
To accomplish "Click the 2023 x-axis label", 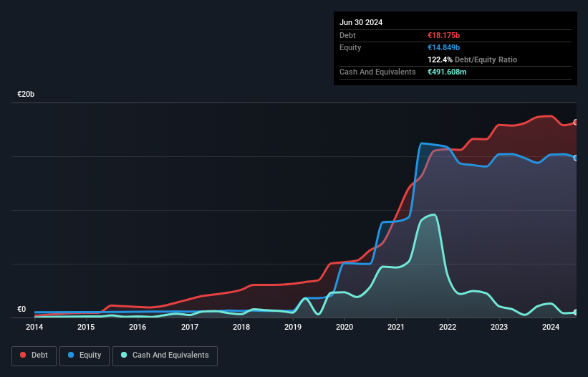I will pyautogui.click(x=499, y=327).
